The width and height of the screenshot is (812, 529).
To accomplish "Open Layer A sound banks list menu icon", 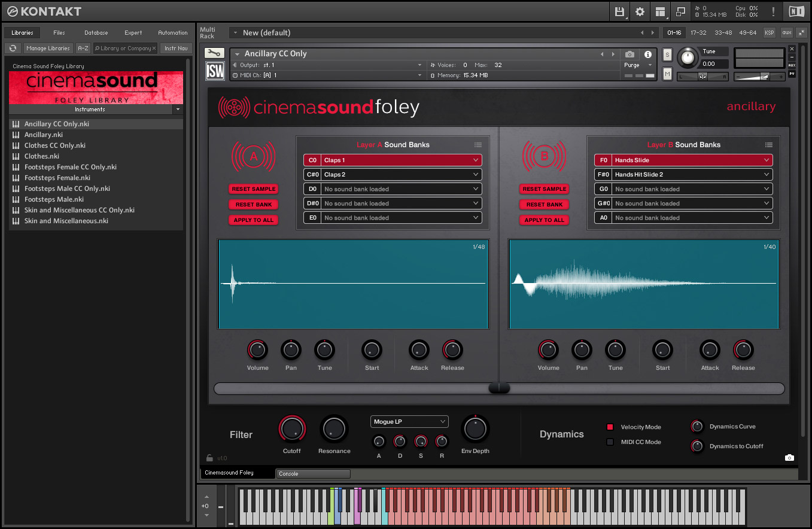I will click(478, 145).
